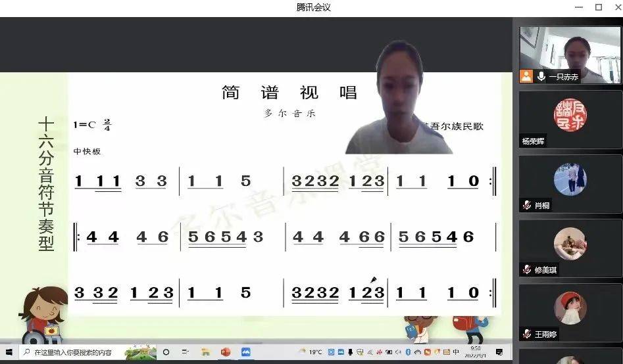This screenshot has width=623, height=364.
Task: Select 杨荣辉's participant video tile
Action: pos(570,119)
